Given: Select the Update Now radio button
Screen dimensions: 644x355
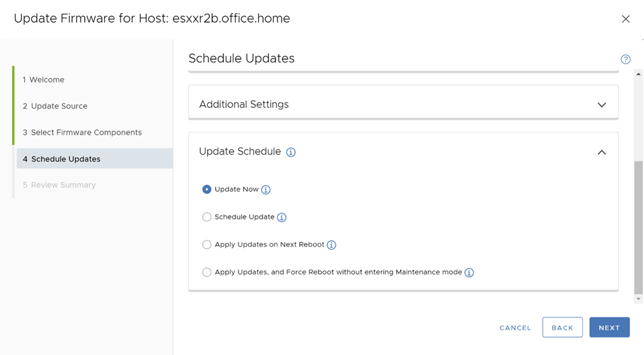Looking at the screenshot, I should [x=207, y=189].
